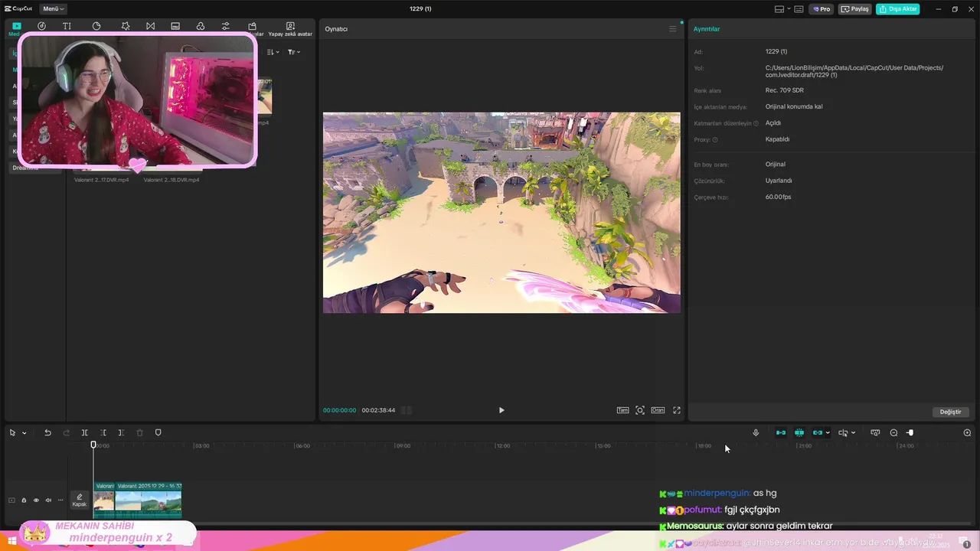Click the Proxy info icon
This screenshot has width=980, height=551.
point(715,140)
